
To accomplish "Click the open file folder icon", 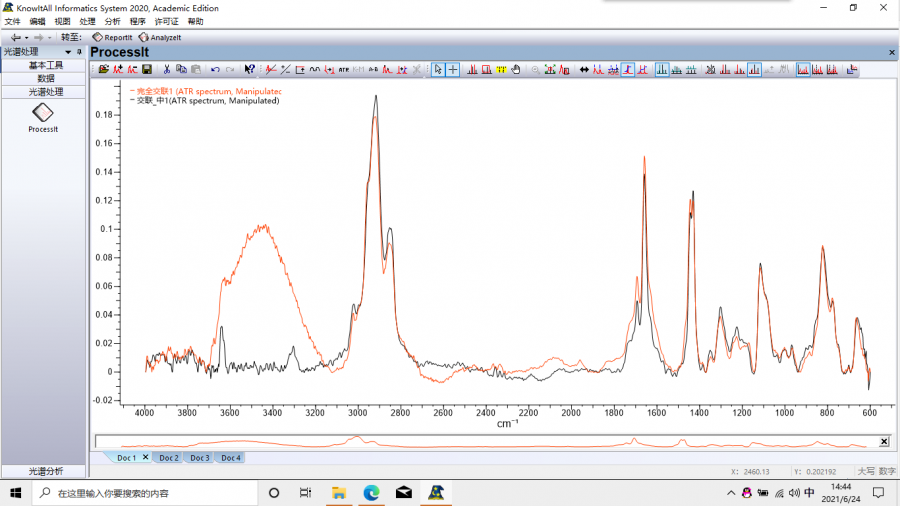I will tap(103, 70).
